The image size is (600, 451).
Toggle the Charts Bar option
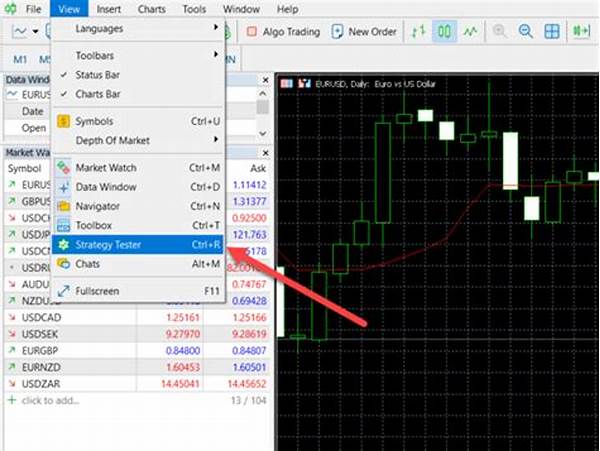tap(138, 94)
